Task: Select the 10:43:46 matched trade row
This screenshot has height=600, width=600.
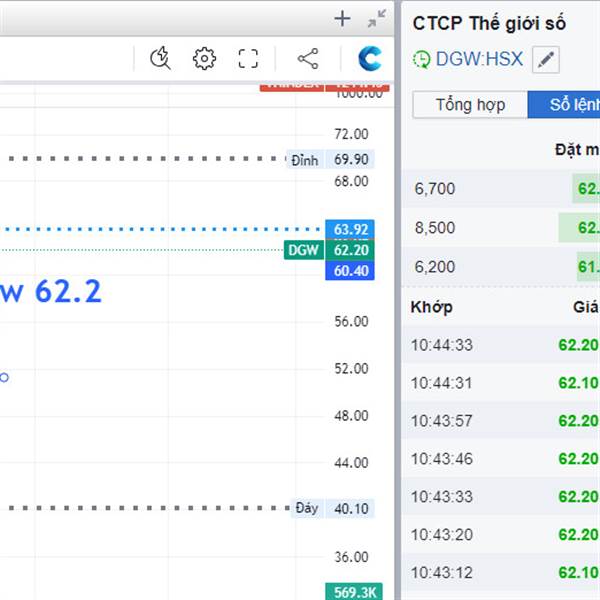Action: pos(501,458)
